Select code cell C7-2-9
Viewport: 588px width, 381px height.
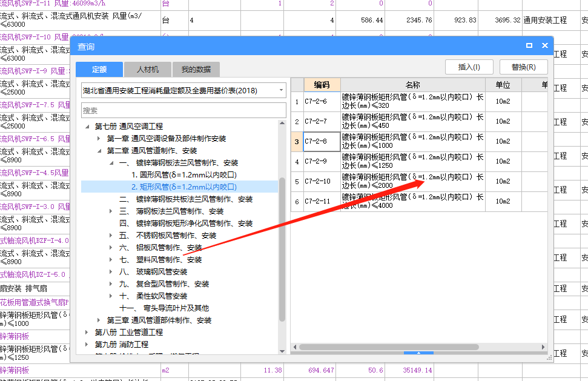pyautogui.click(x=322, y=161)
